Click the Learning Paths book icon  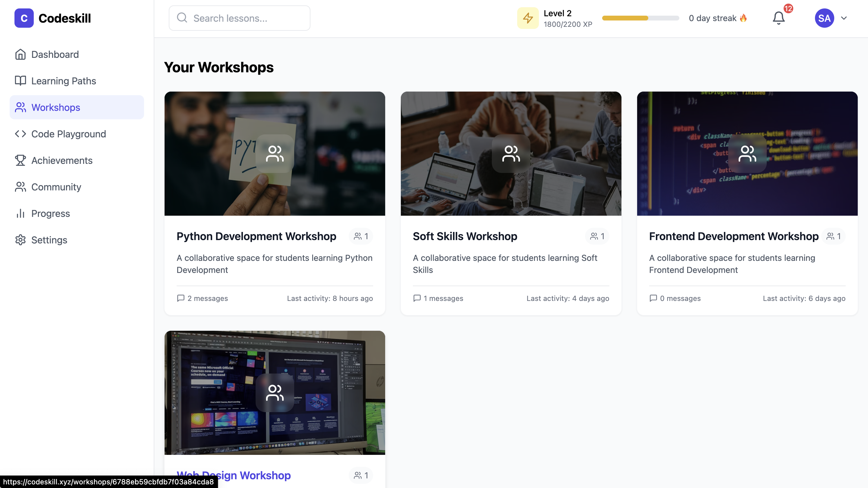point(20,81)
